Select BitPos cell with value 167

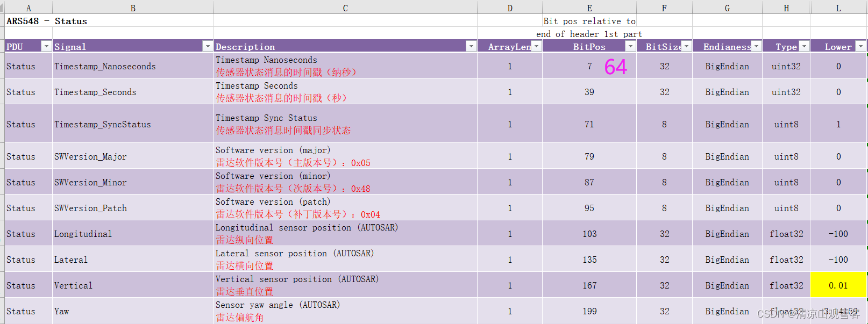click(589, 285)
